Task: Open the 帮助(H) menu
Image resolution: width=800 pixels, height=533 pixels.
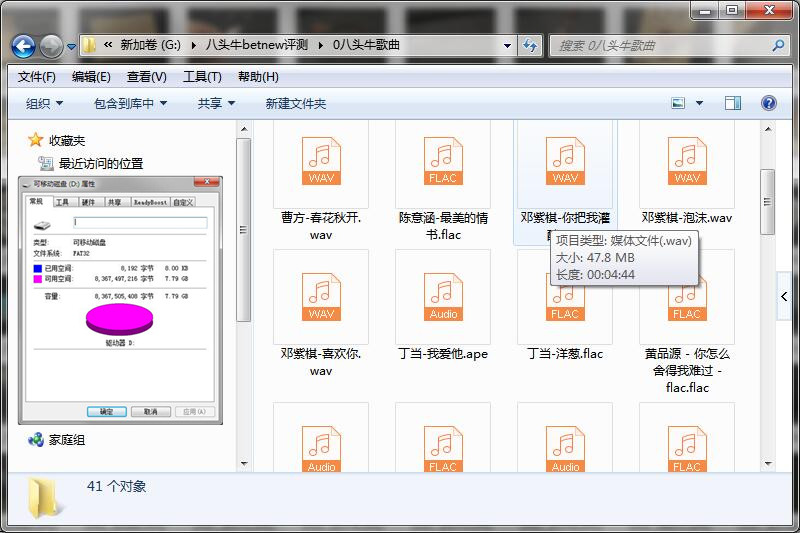Action: click(258, 77)
